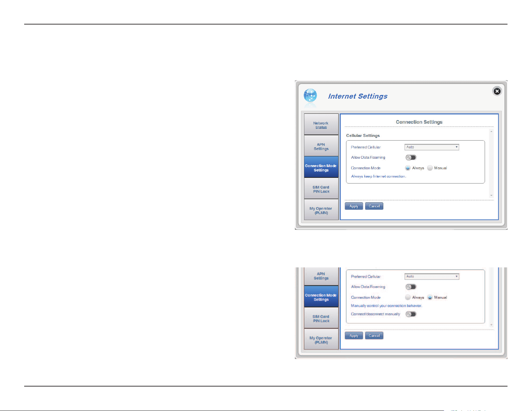Click the Internet Settings title text
The height and width of the screenshot is (411, 532).
point(358,96)
